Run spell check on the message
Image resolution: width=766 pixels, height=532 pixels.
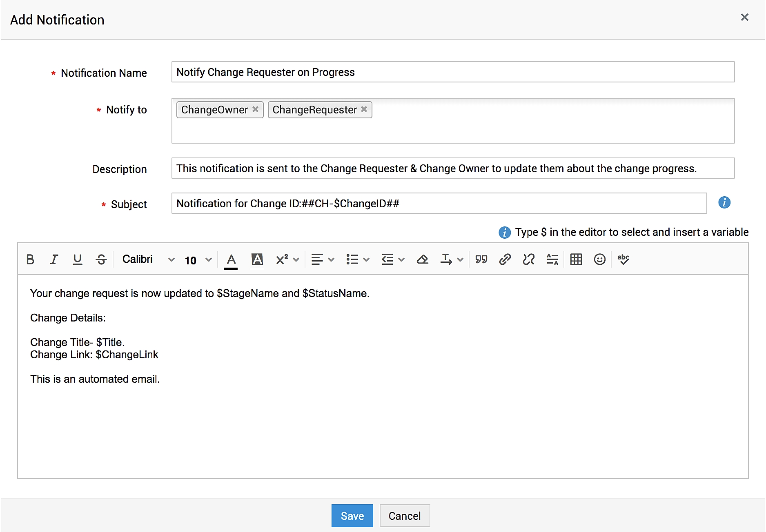pos(623,259)
